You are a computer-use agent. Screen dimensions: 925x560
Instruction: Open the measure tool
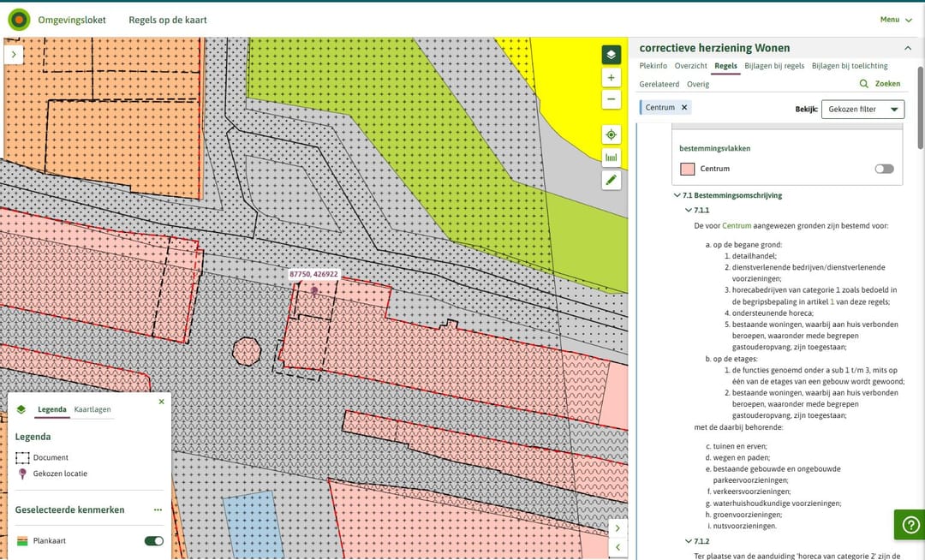point(611,158)
